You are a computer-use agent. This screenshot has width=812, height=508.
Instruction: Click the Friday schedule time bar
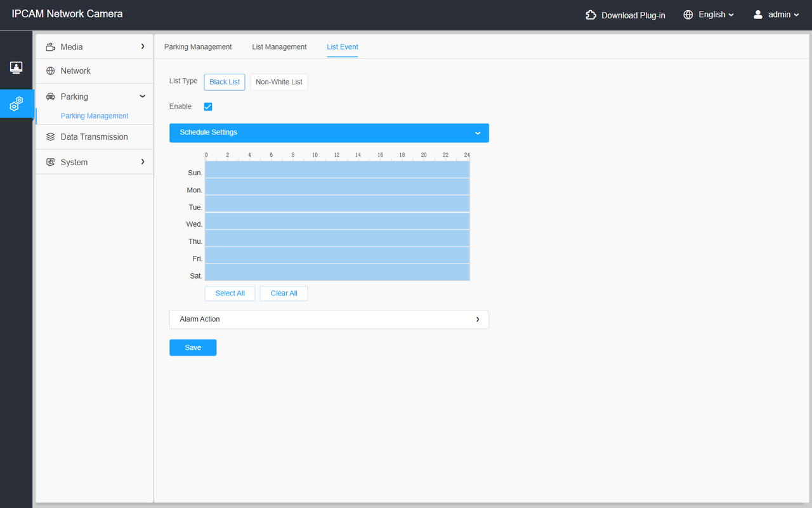337,255
